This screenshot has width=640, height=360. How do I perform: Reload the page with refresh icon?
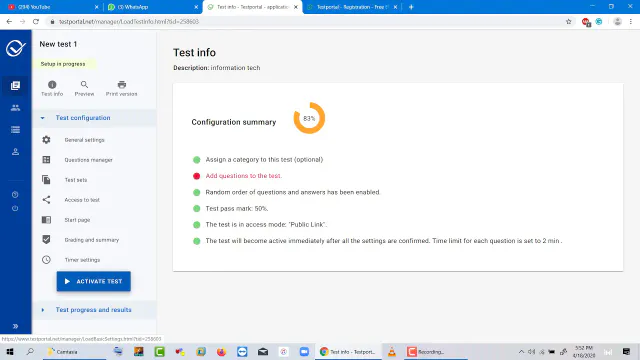(x=36, y=22)
